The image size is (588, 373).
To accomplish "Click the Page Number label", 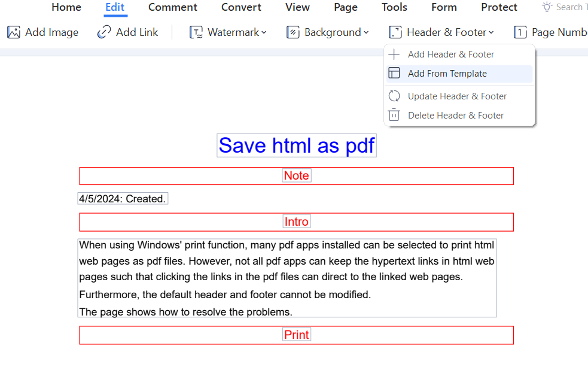I will pos(559,32).
